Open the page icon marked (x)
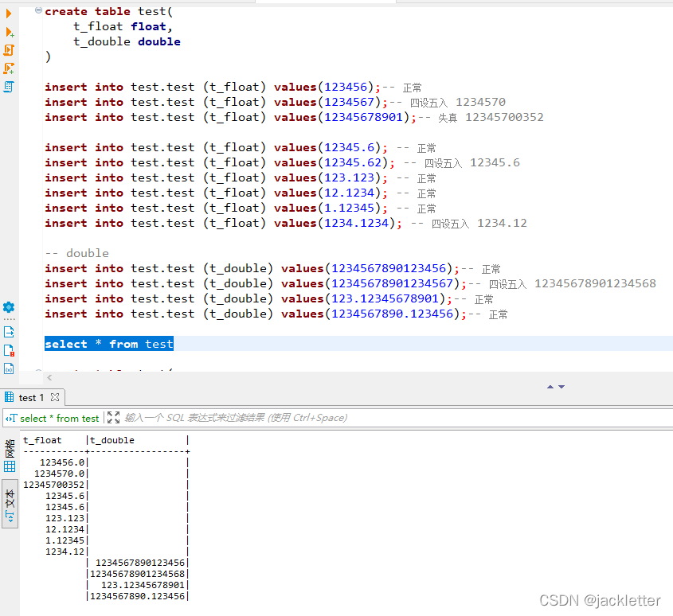The width and height of the screenshot is (673, 616). point(9,368)
